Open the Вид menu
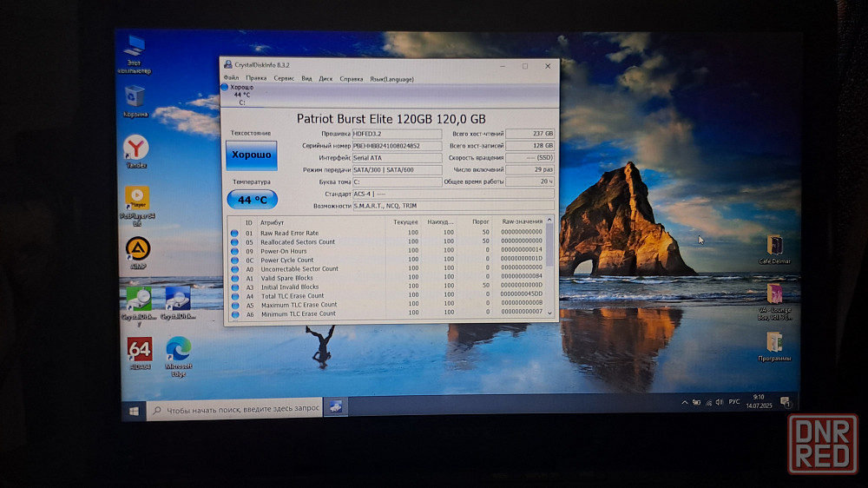 coord(306,79)
